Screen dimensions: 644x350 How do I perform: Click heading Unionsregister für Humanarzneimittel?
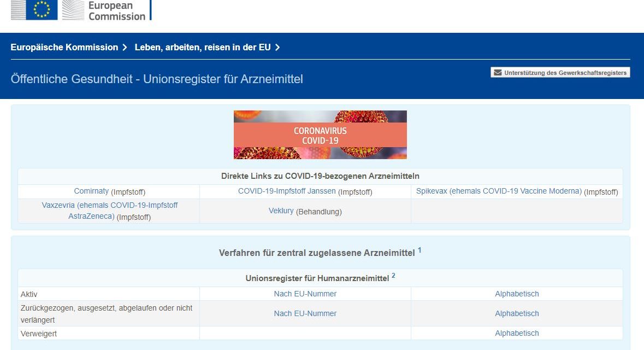pyautogui.click(x=317, y=278)
